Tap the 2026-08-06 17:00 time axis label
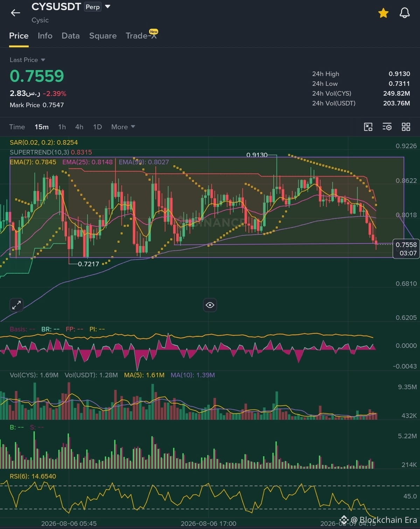Screen dimensions: 420x529 tap(209, 523)
